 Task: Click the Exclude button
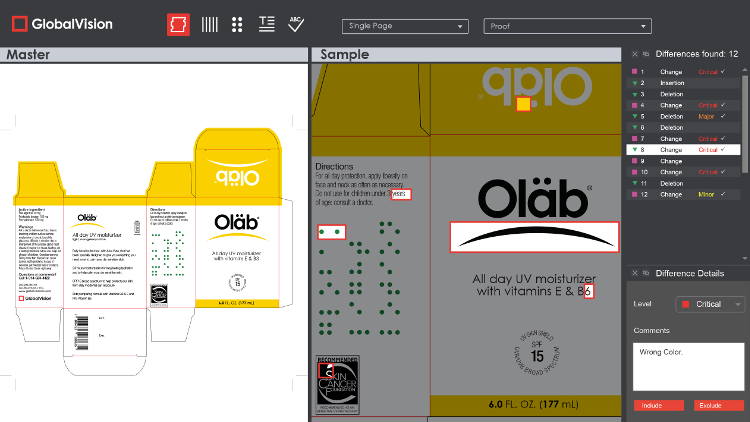[719, 405]
